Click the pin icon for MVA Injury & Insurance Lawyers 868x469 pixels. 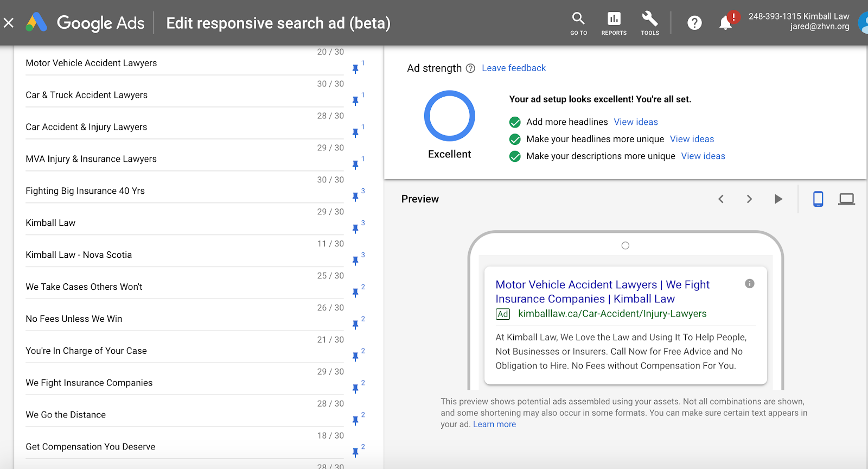point(355,165)
